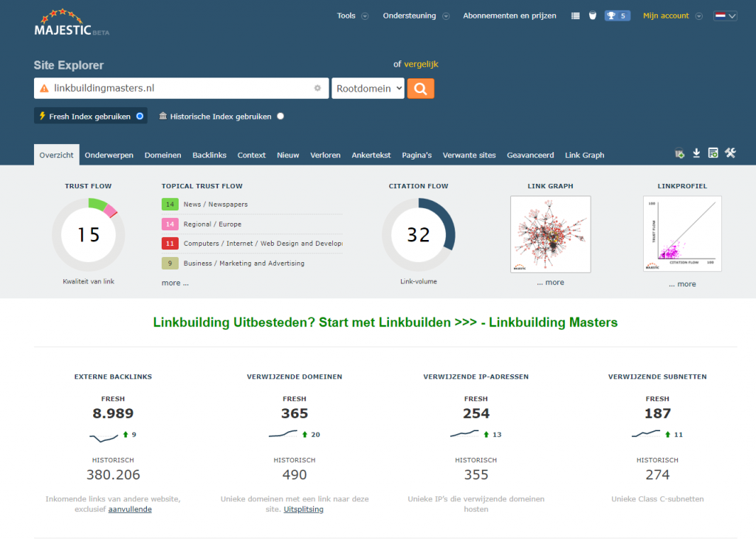Open the Rootdomein scope dropdown

[x=368, y=89]
